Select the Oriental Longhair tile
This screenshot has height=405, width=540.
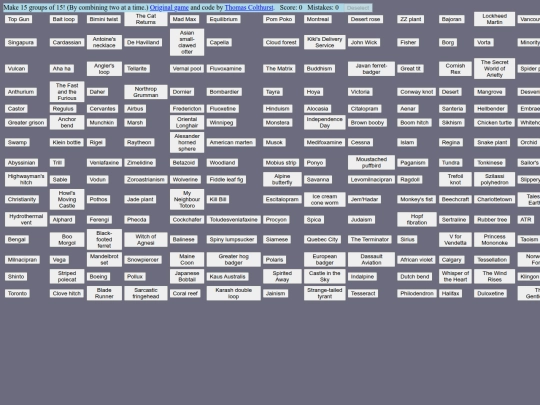187,122
